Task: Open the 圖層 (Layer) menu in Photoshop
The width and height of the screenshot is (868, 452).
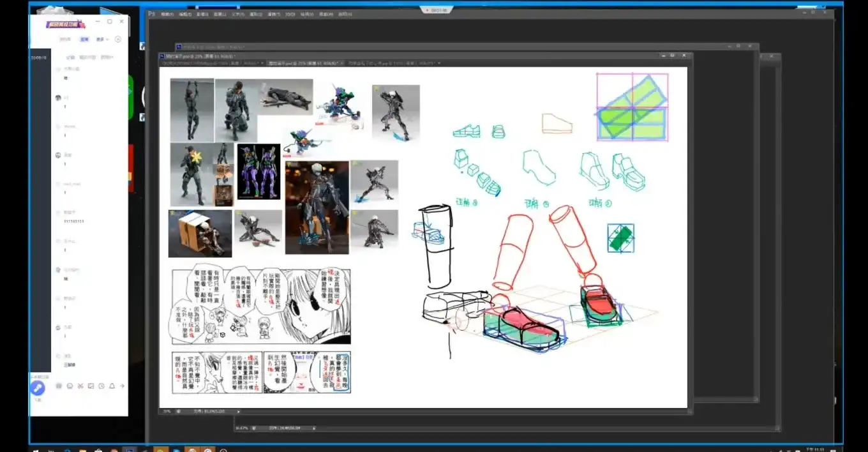Action: pyautogui.click(x=220, y=13)
